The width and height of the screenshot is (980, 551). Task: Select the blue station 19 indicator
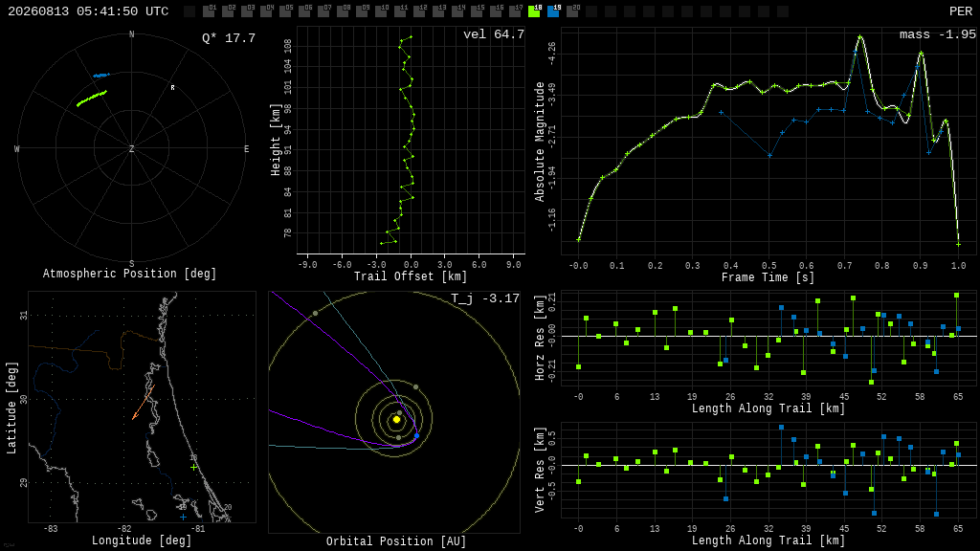(553, 11)
